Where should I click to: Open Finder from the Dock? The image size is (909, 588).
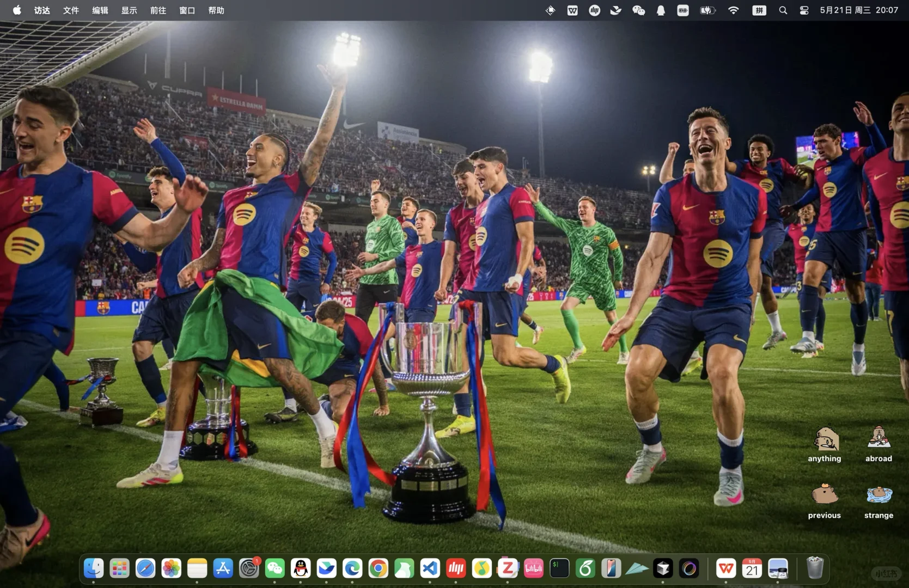[x=94, y=568]
